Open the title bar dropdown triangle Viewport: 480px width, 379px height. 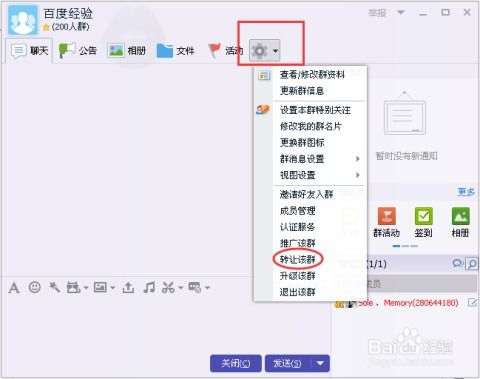point(401,13)
